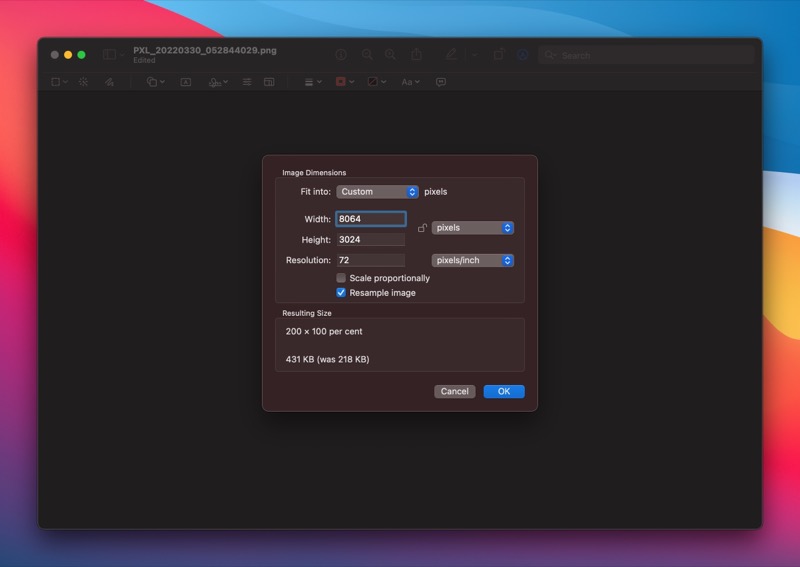
Task: Open the red Border Color swatch
Action: [344, 82]
